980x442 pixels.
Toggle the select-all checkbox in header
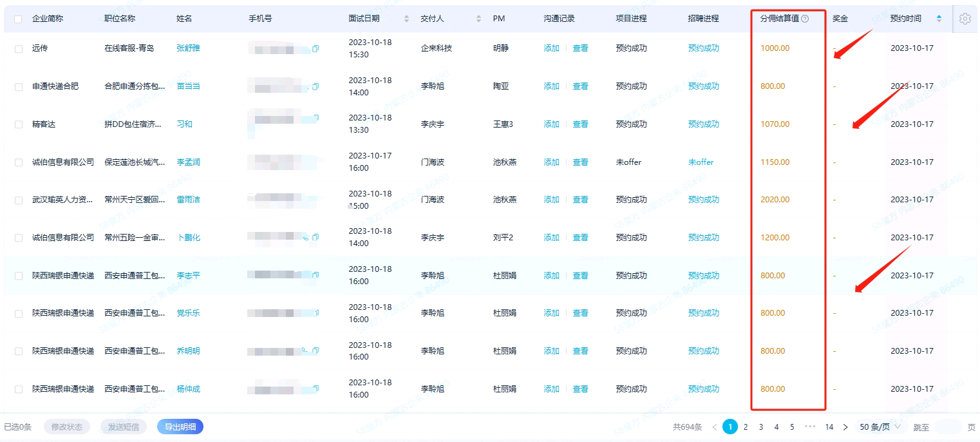(18, 19)
